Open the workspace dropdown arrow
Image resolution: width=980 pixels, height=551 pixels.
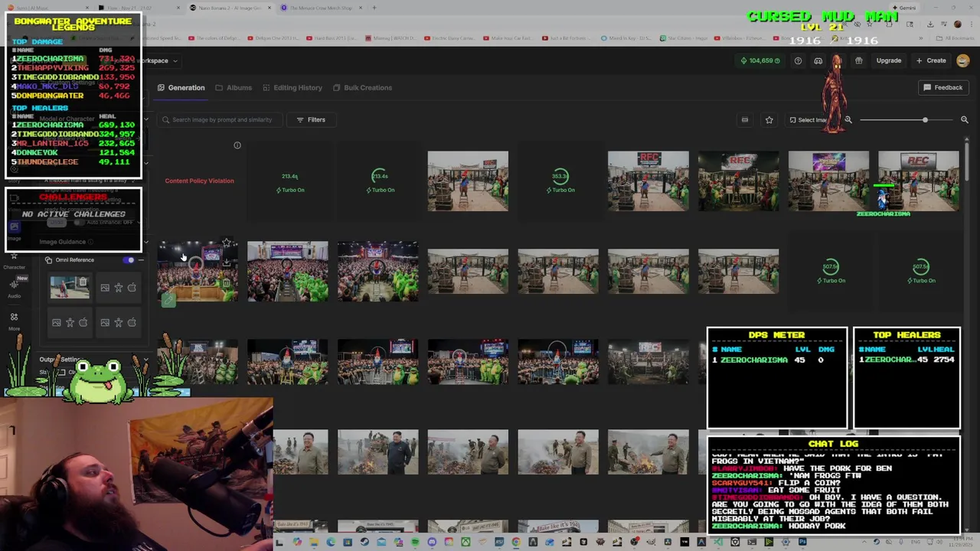point(175,60)
